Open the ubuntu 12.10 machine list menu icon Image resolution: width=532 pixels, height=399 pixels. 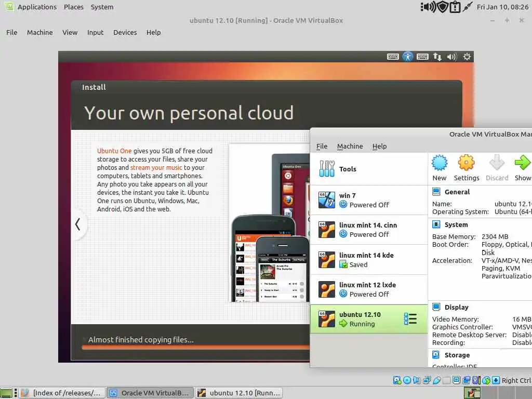click(x=410, y=319)
